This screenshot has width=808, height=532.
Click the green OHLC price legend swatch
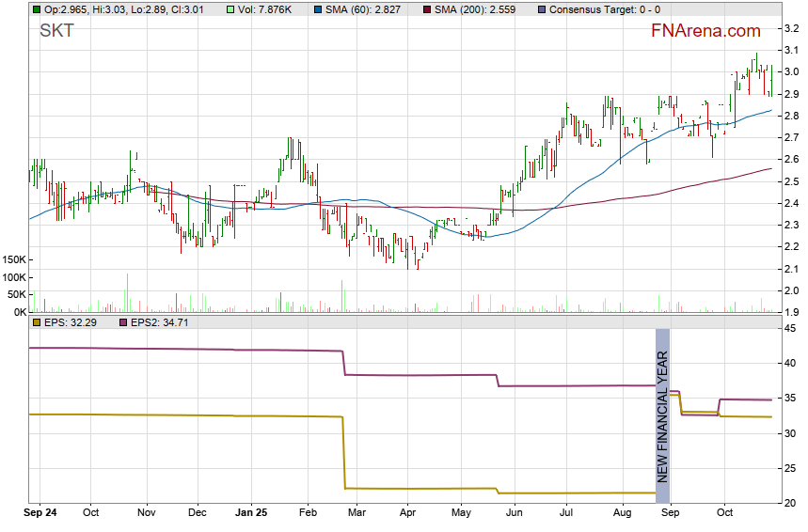[36, 8]
